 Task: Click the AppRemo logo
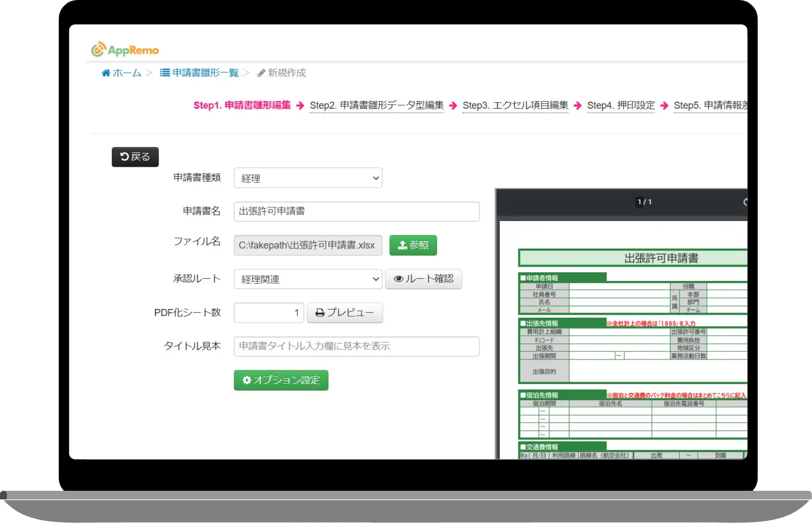click(125, 49)
